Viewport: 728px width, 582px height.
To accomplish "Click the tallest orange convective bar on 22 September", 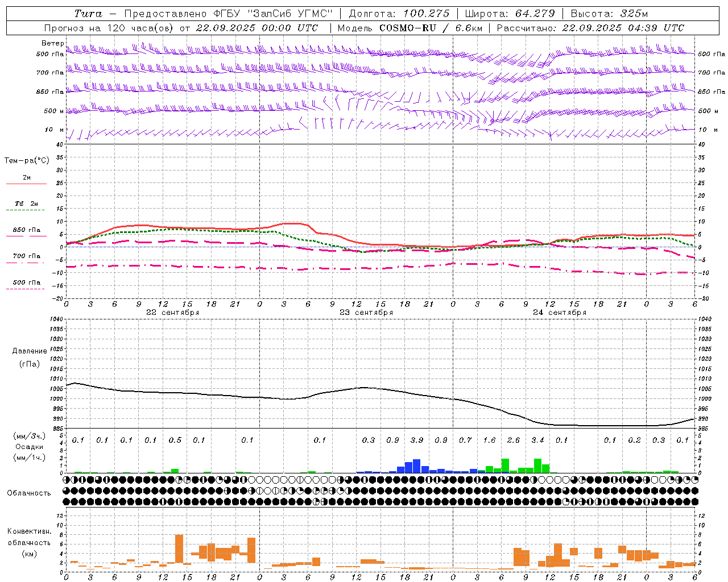I will pyautogui.click(x=179, y=549).
